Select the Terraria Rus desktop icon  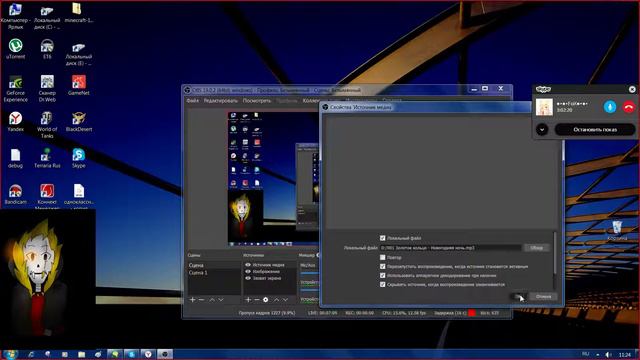(47, 158)
